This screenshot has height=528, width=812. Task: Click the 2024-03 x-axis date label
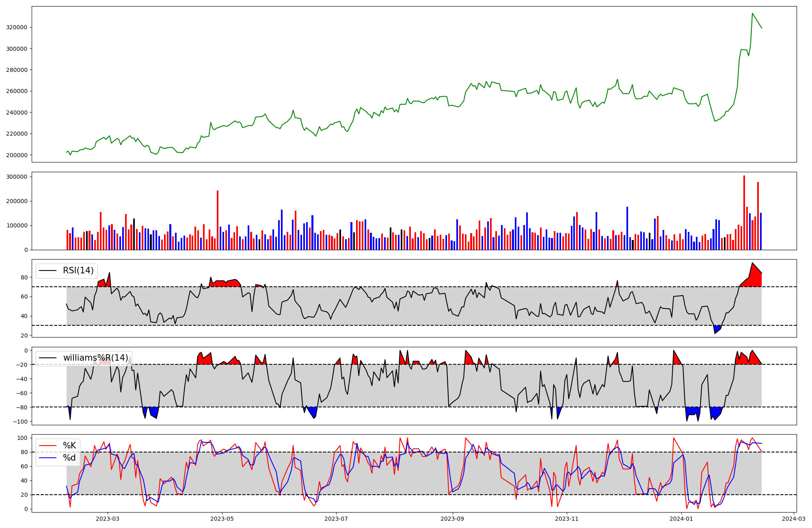(794, 519)
